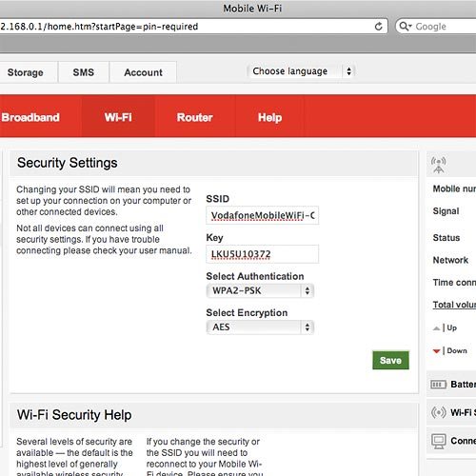Open the Total volume link

[x=454, y=305]
